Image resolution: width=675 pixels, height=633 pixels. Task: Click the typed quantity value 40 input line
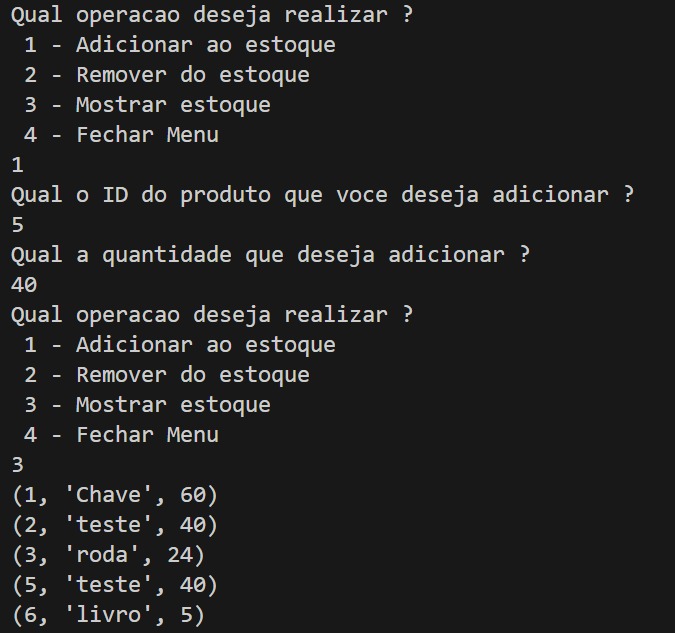pyautogui.click(x=24, y=284)
